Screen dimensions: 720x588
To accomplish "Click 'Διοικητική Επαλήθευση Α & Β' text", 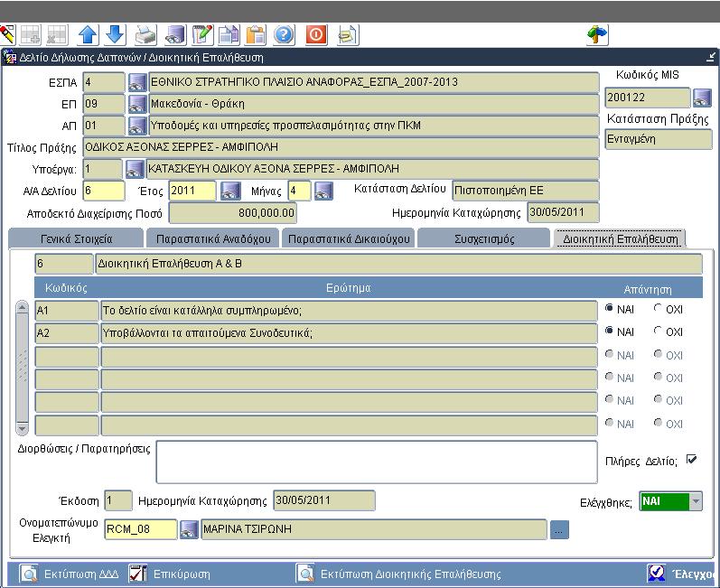I will point(170,264).
